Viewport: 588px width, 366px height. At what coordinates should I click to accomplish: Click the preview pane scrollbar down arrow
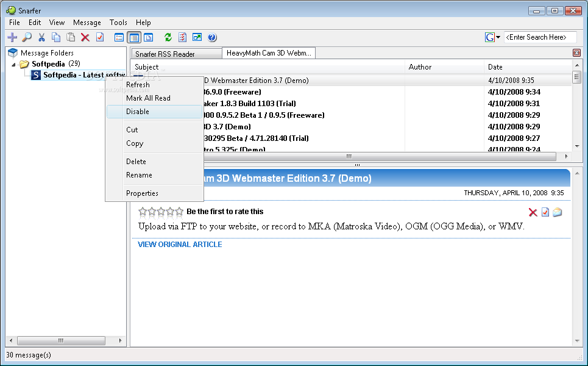point(577,341)
